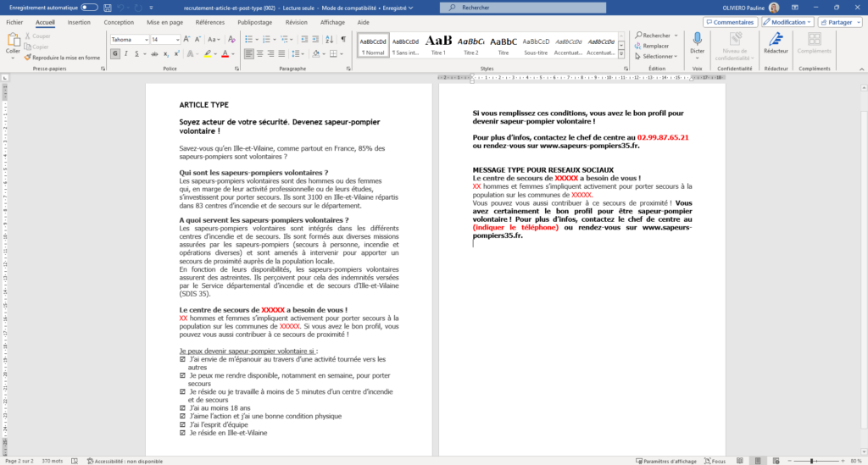
Task: Click the vertical scrollbar down arrow
Action: (864, 451)
